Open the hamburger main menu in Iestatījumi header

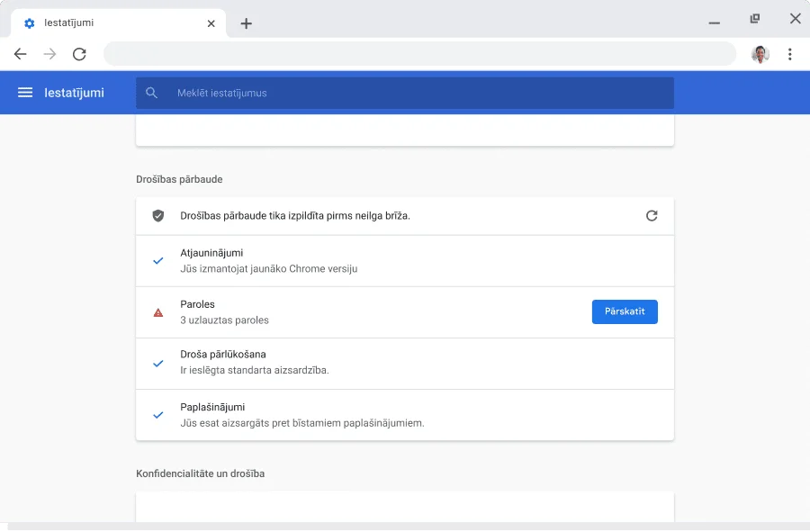[25, 93]
